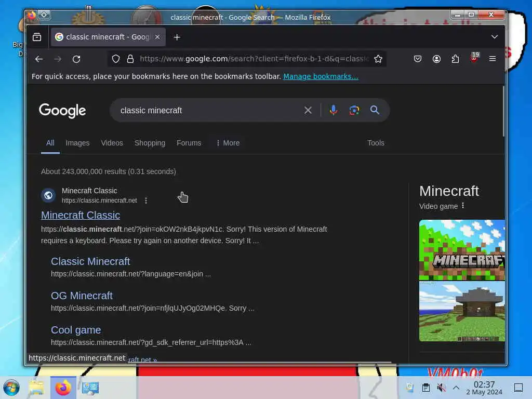Search by image with Google Lens icon
Screen dimensions: 532x399
pyautogui.click(x=354, y=110)
